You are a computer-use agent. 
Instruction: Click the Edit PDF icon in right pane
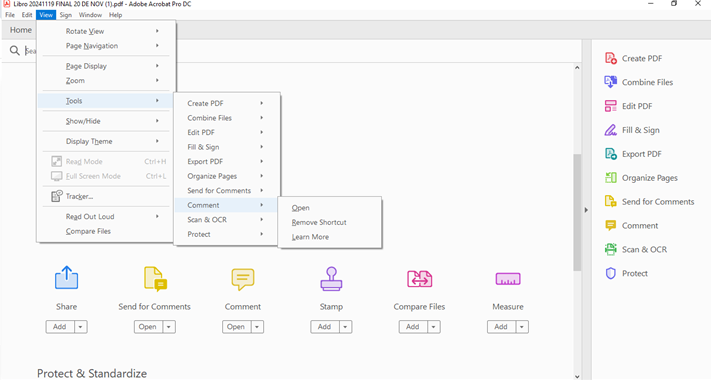pyautogui.click(x=611, y=106)
